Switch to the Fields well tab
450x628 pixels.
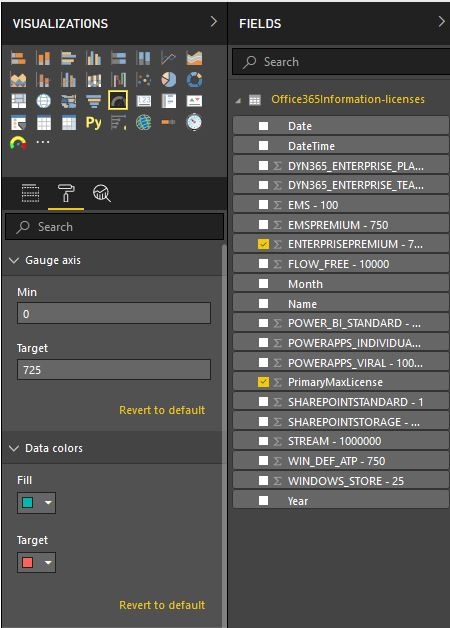(30, 193)
